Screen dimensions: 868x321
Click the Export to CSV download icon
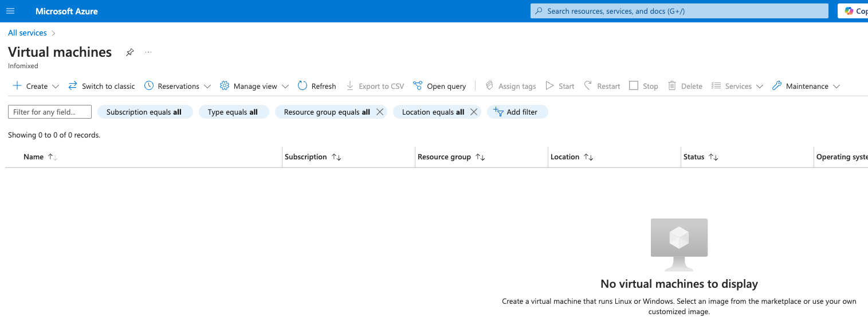click(x=350, y=86)
